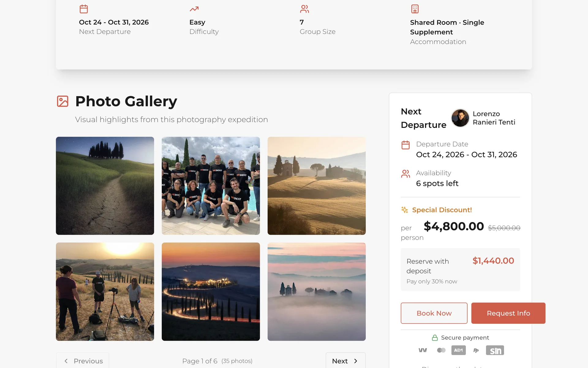Image resolution: width=588 pixels, height=368 pixels.
Task: Click the 'Visual highlights from this photography expedition' subtitle
Action: pos(171,120)
